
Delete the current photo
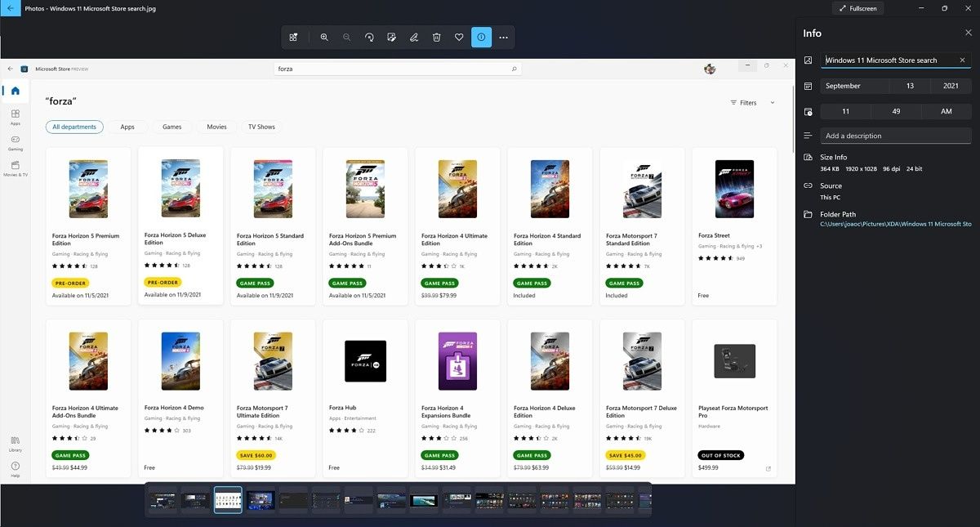pos(436,37)
